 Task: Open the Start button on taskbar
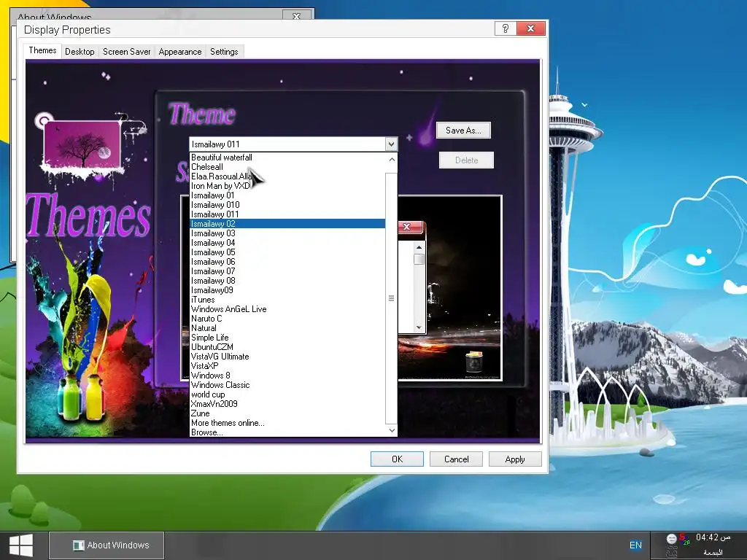21,545
